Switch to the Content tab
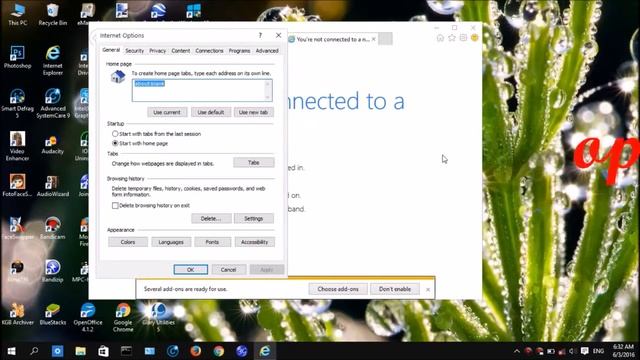This screenshot has width=640, height=360. (180, 51)
